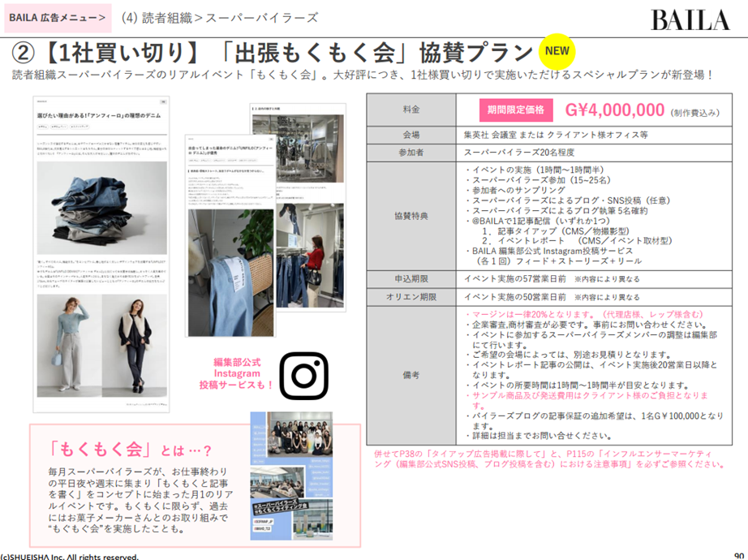Screen dimensions: 748x560
Task: Click the SHUEISHA copyright footer text
Action: (70, 557)
